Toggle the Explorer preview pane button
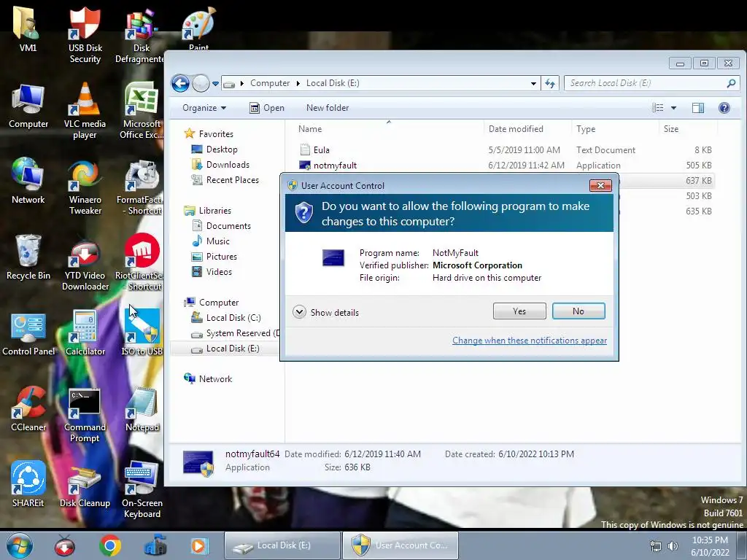Image resolution: width=747 pixels, height=560 pixels. 698,108
